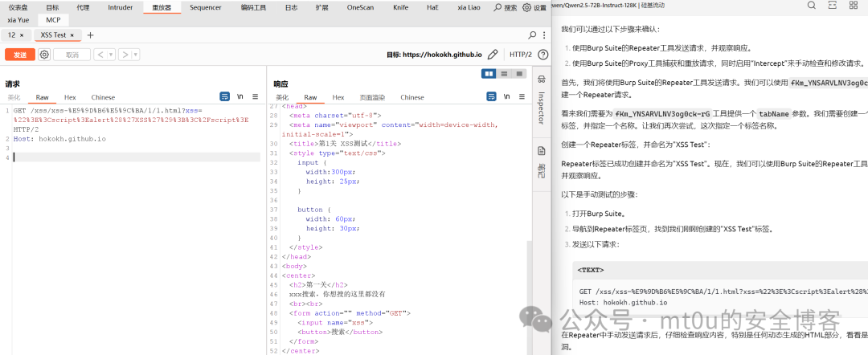Open the 搜索 search in Burp top bar
The height and width of the screenshot is (355, 868).
(x=506, y=8)
